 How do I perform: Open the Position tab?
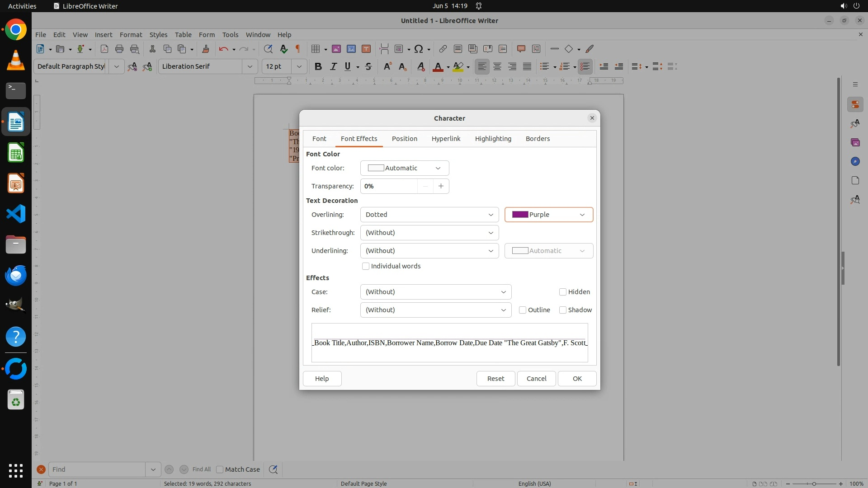pyautogui.click(x=404, y=139)
